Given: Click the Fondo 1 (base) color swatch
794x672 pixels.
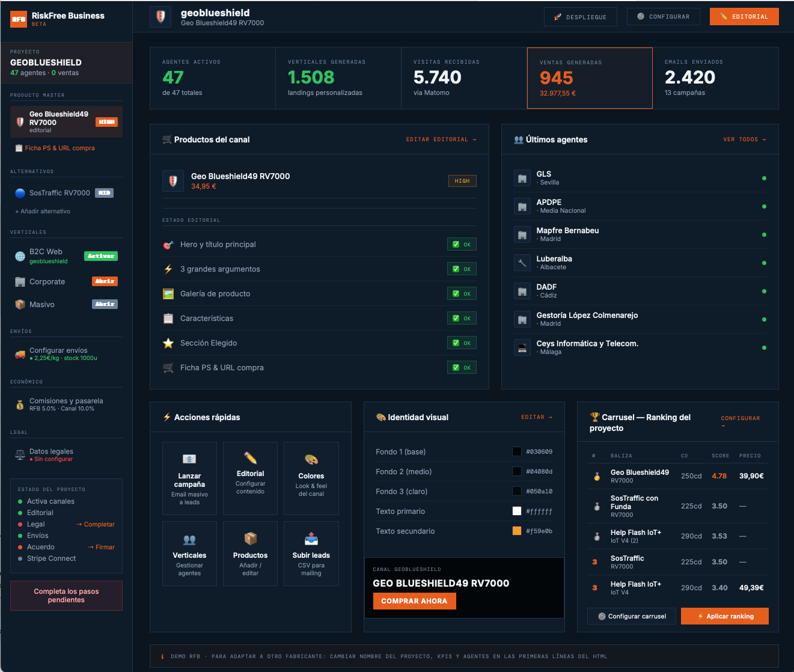Looking at the screenshot, I should 517,451.
